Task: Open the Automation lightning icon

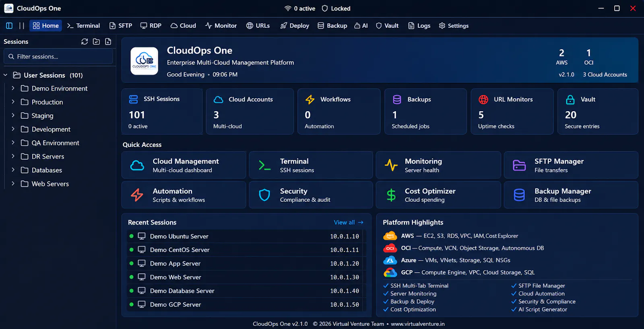Action: point(137,195)
